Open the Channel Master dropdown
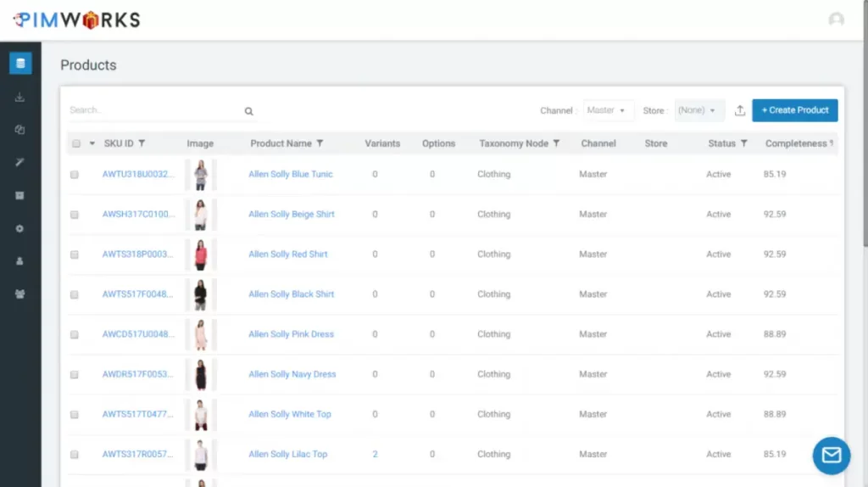 click(x=607, y=110)
